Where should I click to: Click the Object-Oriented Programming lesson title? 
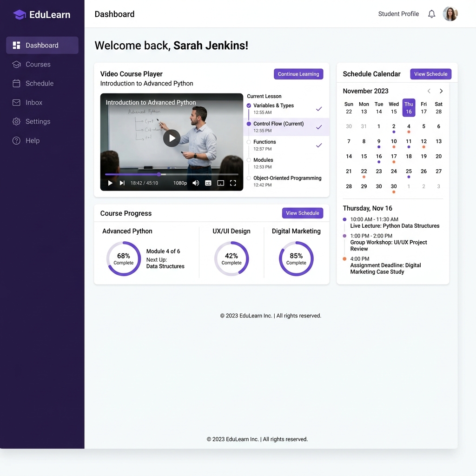[x=287, y=178]
